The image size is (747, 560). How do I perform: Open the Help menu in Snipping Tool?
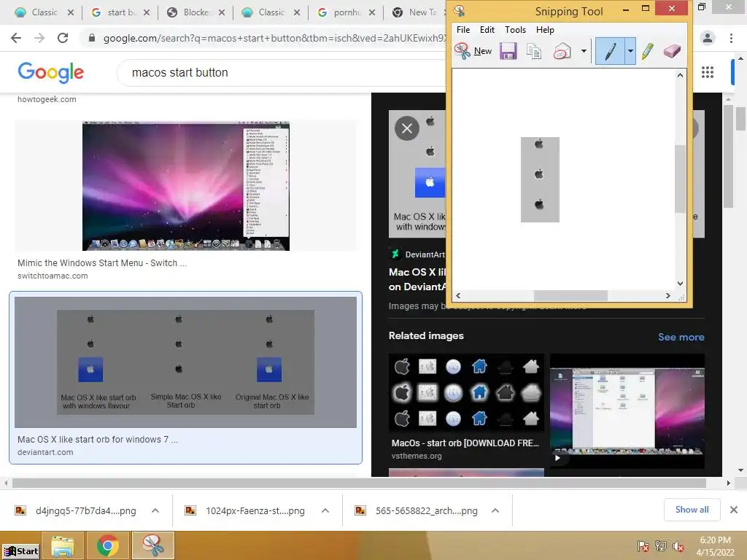tap(545, 29)
